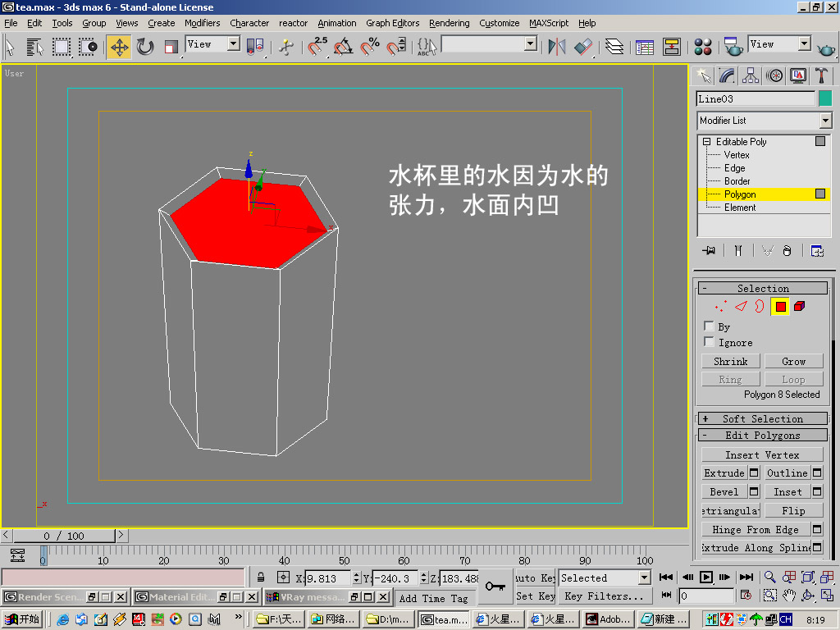
Task: Open the Modifier List dropdown
Action: pyautogui.click(x=825, y=121)
